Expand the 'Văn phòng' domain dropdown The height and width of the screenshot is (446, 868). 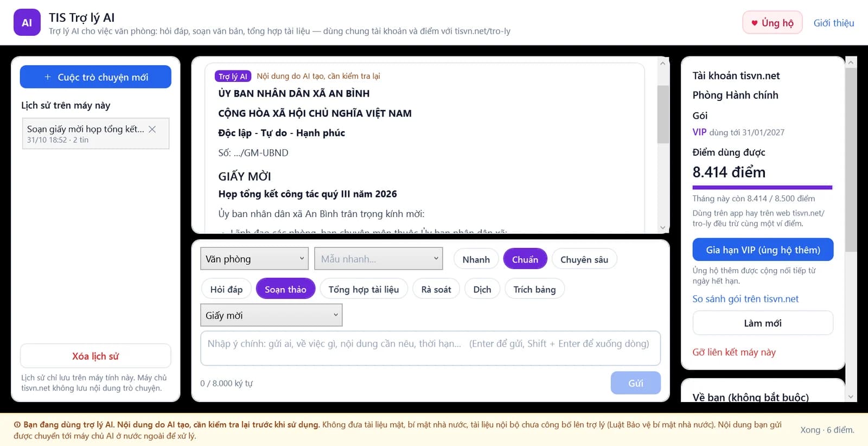(254, 259)
